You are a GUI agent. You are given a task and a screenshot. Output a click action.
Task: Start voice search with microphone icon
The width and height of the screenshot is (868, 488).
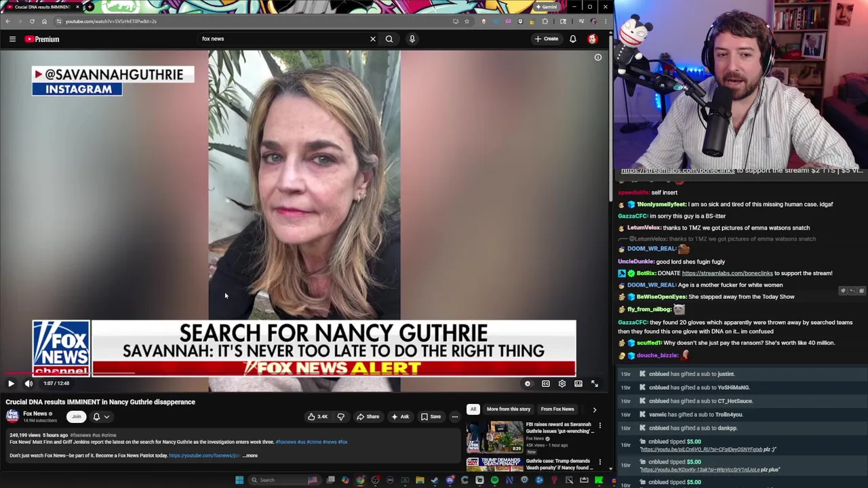click(x=412, y=39)
